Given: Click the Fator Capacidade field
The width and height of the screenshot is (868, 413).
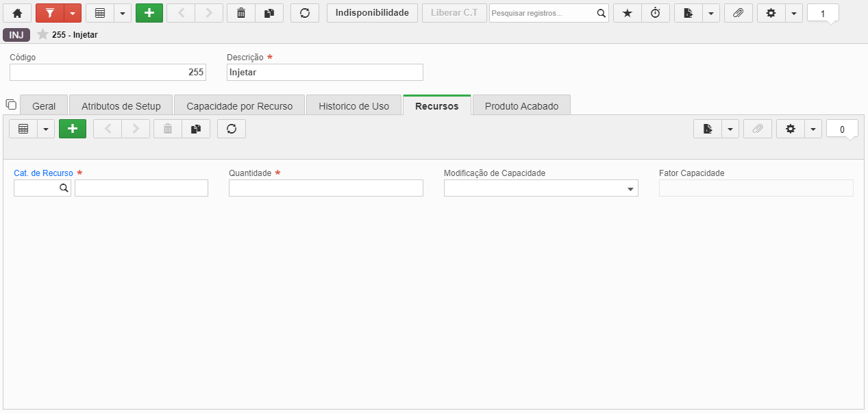Looking at the screenshot, I should (756, 188).
